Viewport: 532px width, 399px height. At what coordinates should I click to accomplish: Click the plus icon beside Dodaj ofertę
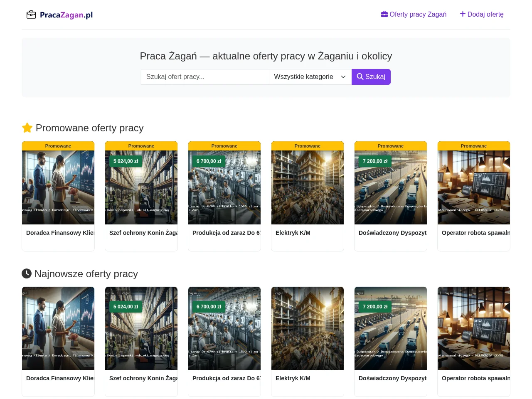(463, 14)
